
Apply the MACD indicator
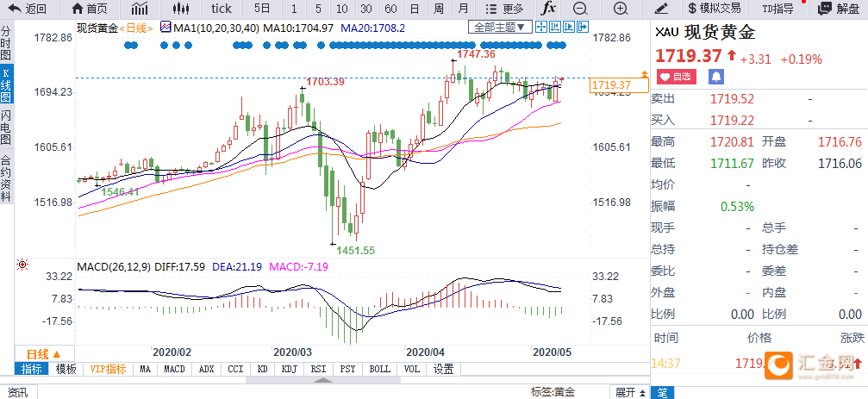(x=174, y=369)
